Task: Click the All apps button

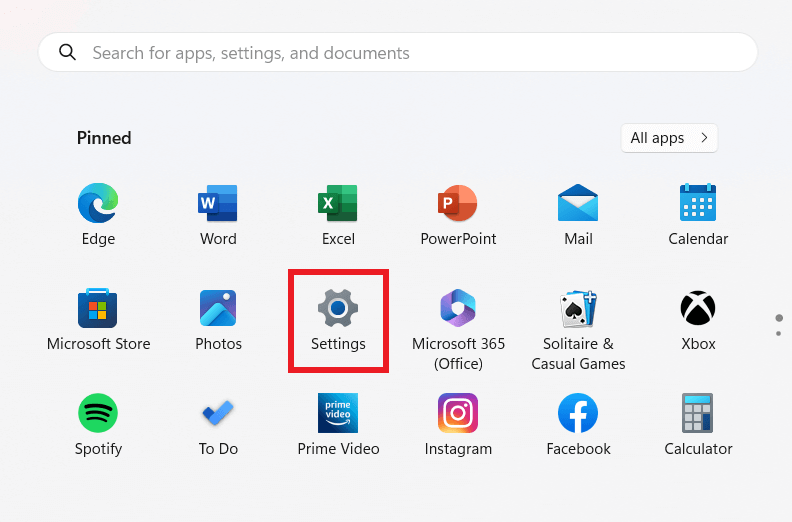Action: click(x=669, y=138)
